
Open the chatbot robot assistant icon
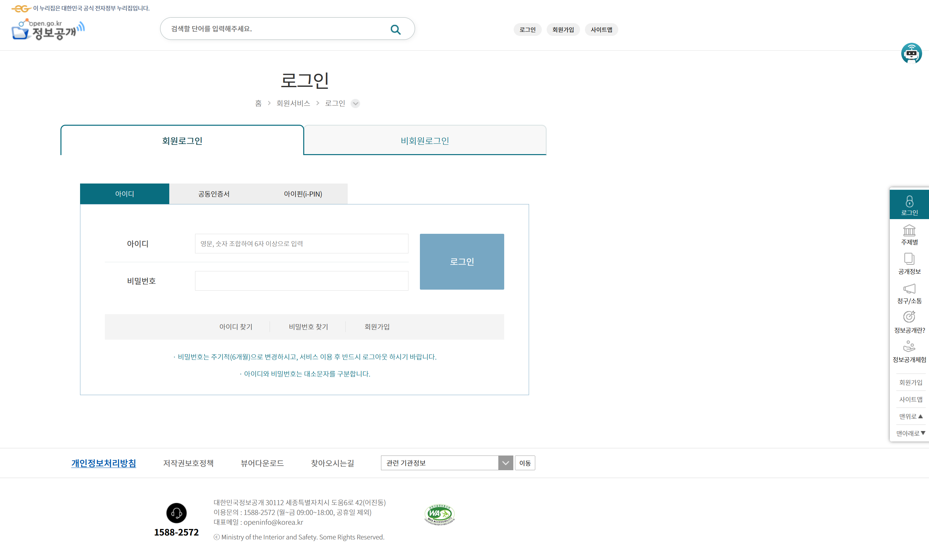(x=911, y=53)
